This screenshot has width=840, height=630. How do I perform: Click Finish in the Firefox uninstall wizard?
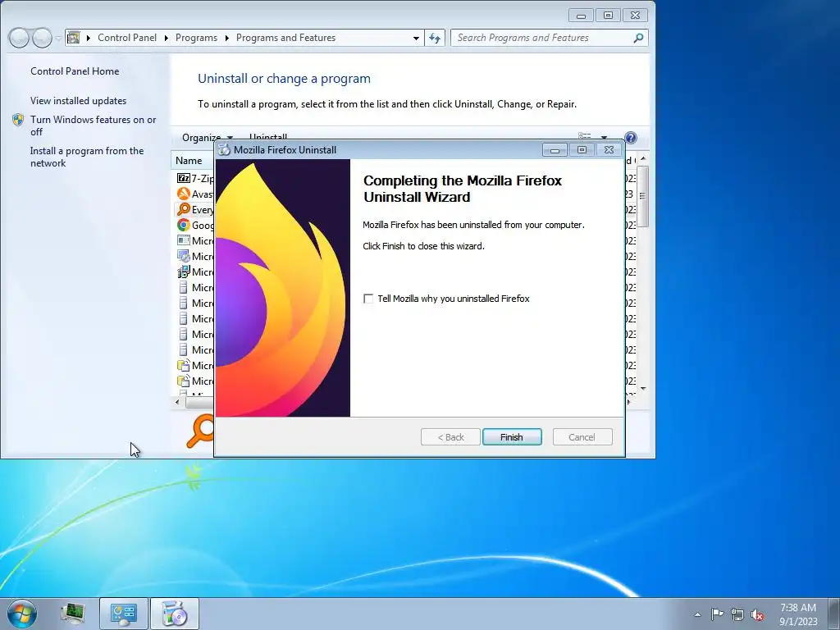[512, 437]
